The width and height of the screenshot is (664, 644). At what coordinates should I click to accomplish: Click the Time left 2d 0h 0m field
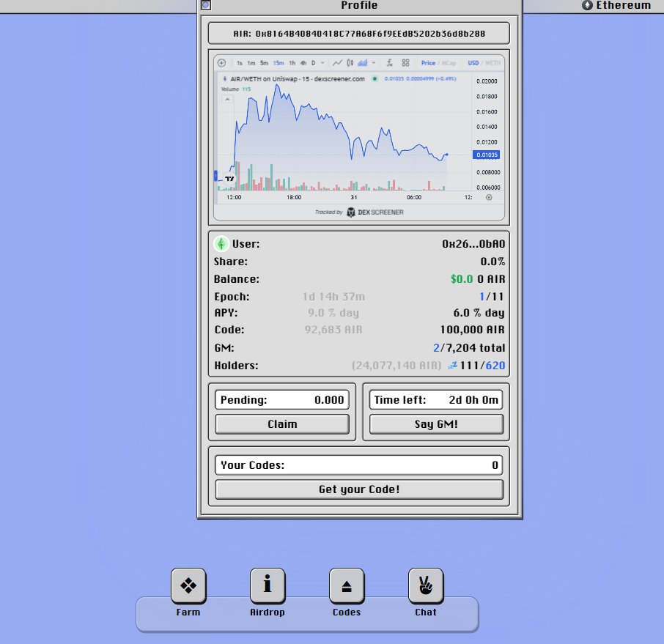tap(436, 400)
